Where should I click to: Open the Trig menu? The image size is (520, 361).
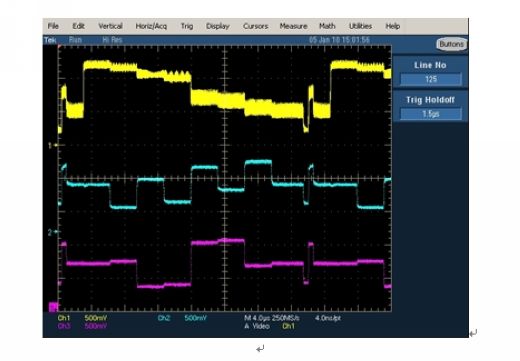click(x=187, y=26)
